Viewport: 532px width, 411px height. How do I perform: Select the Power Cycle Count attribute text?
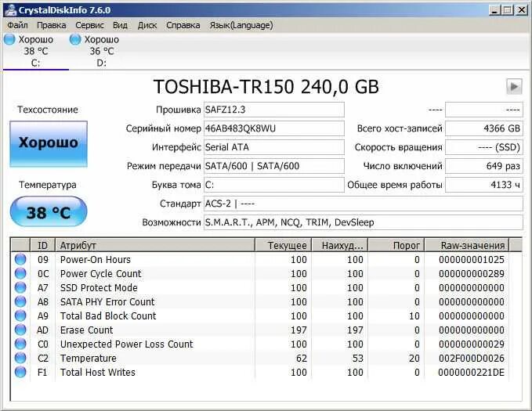click(101, 274)
